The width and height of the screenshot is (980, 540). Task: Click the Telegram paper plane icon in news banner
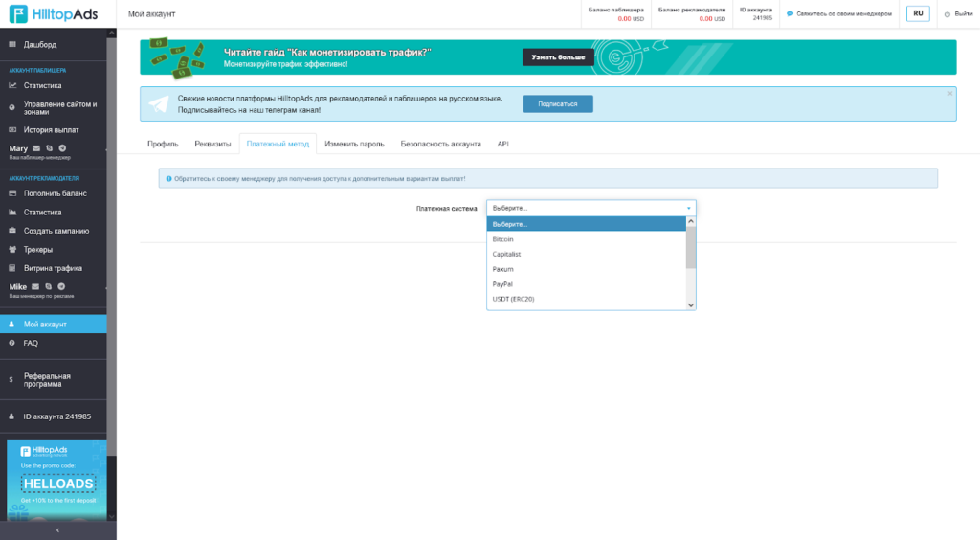[159, 103]
